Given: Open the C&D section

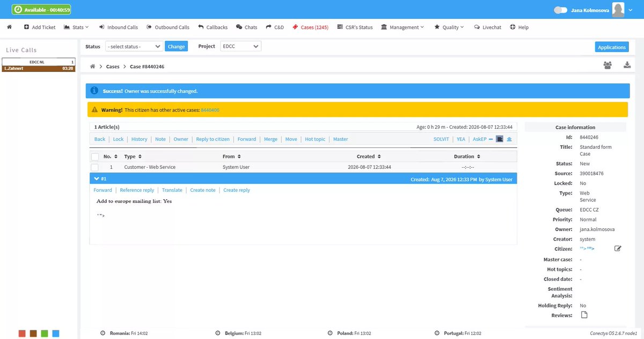Looking at the screenshot, I should (x=275, y=27).
